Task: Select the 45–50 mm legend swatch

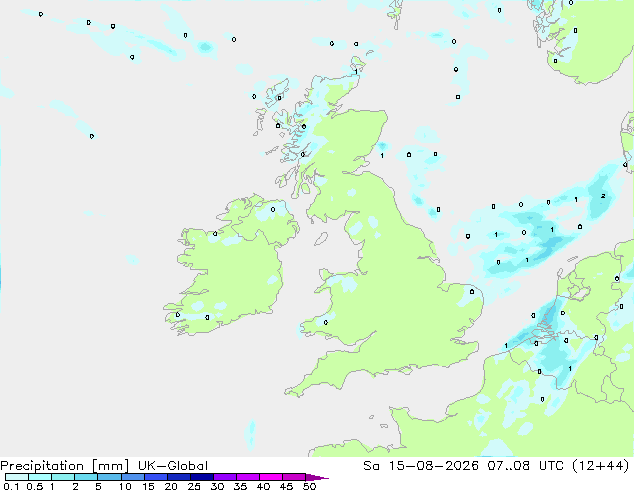Action: point(294,477)
